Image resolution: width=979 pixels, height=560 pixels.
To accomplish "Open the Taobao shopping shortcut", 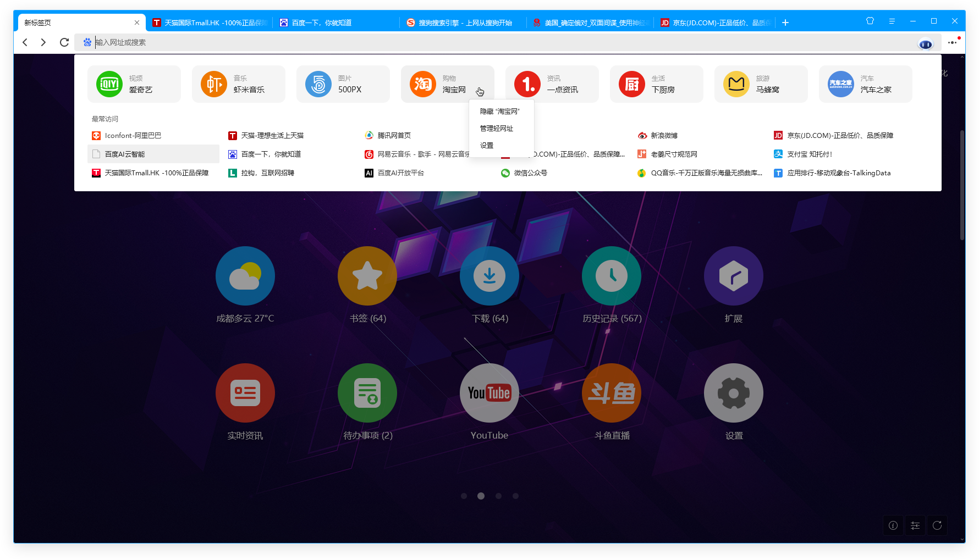I will point(447,84).
